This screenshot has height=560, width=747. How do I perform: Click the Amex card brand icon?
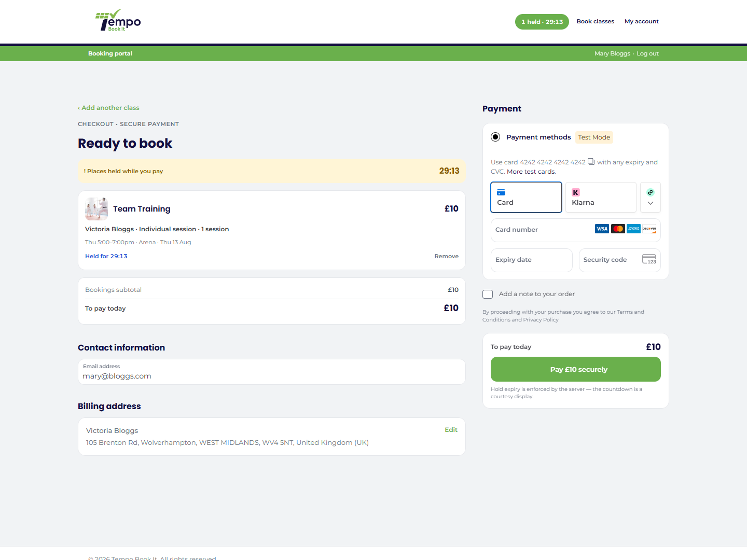coord(633,229)
